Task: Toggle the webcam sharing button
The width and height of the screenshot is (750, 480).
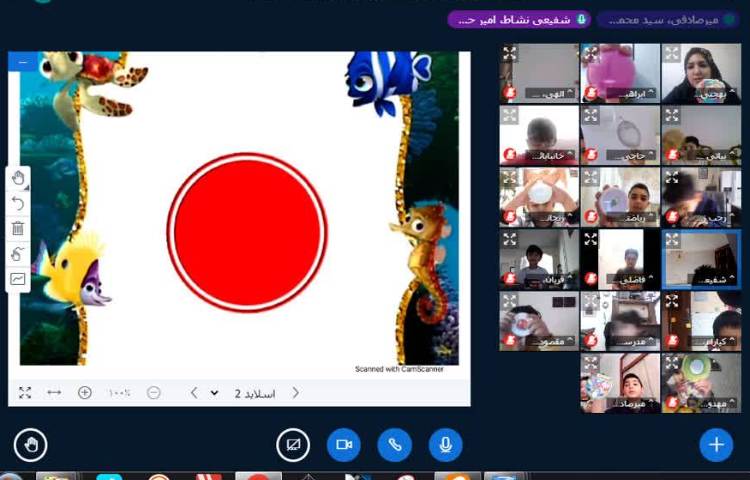Action: point(345,444)
